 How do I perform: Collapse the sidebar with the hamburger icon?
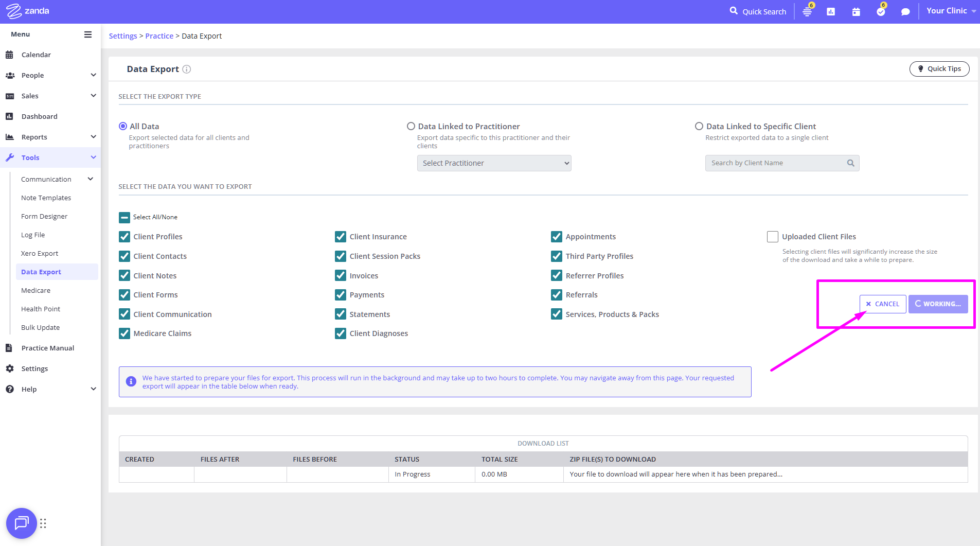(88, 34)
